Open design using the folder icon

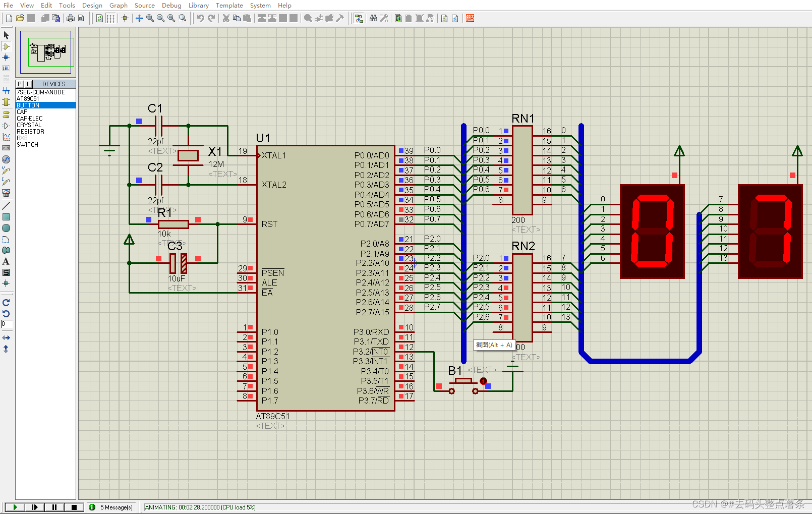20,18
